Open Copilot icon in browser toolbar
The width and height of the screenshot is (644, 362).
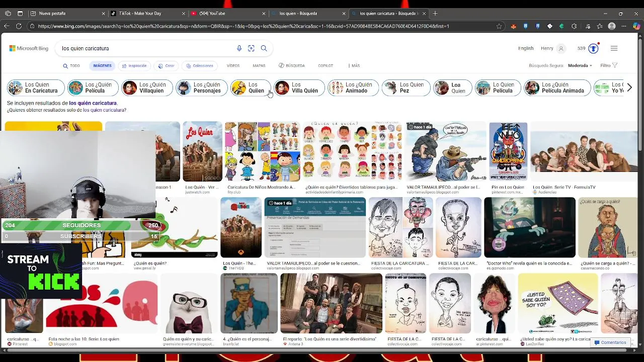coord(636,26)
